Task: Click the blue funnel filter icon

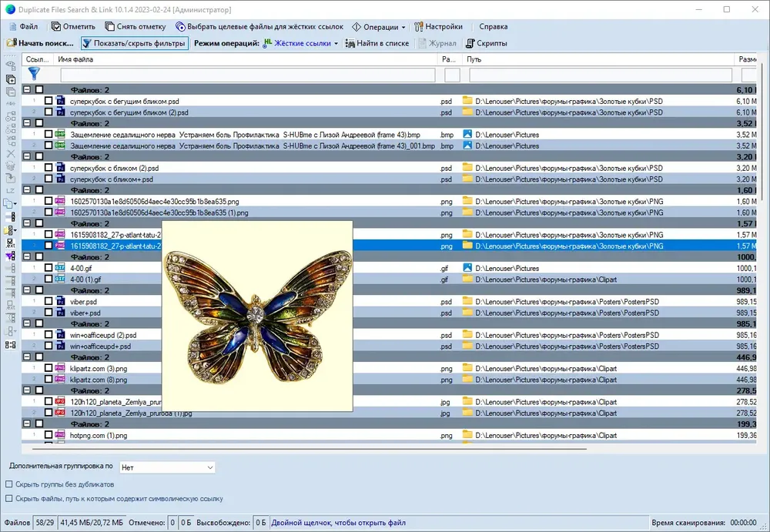Action: 34,74
